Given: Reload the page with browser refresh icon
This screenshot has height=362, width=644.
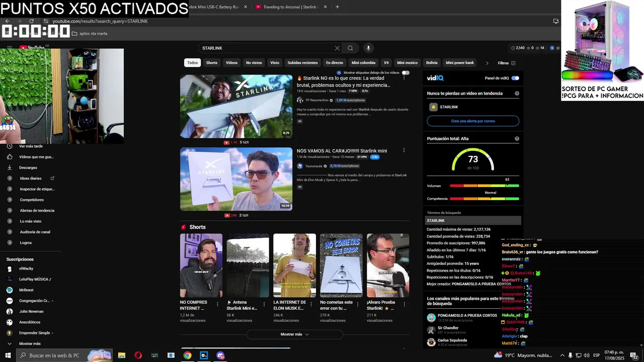Looking at the screenshot, I should (32, 21).
